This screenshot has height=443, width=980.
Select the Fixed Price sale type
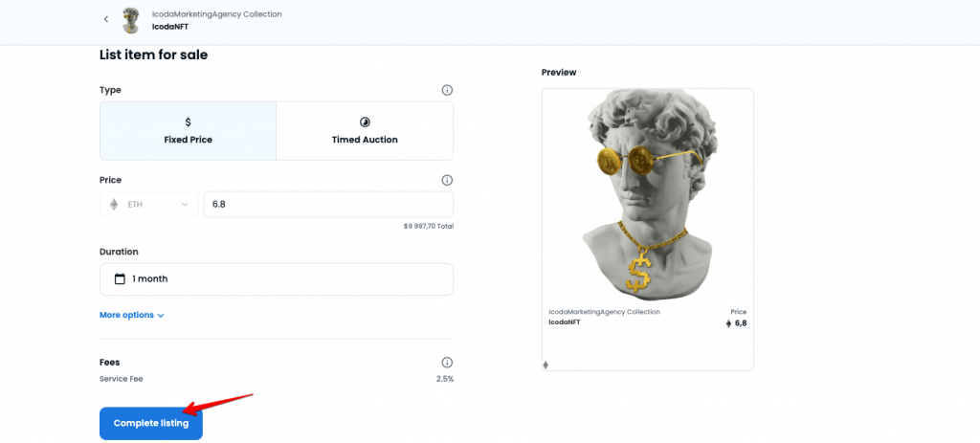tap(189, 130)
